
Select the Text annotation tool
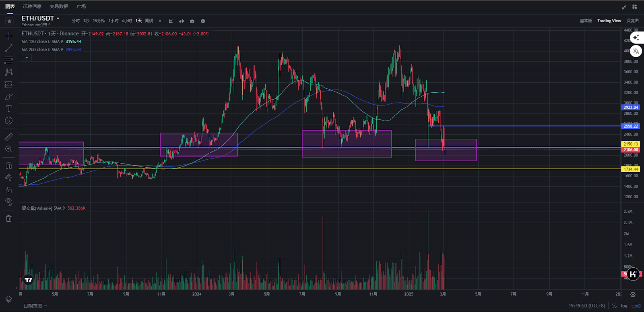[8, 108]
